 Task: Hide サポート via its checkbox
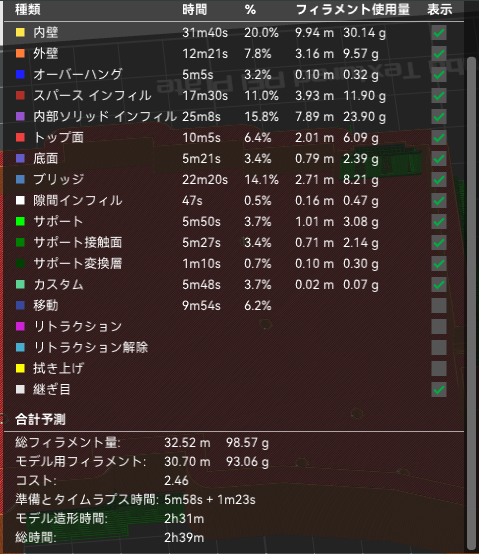tap(439, 222)
